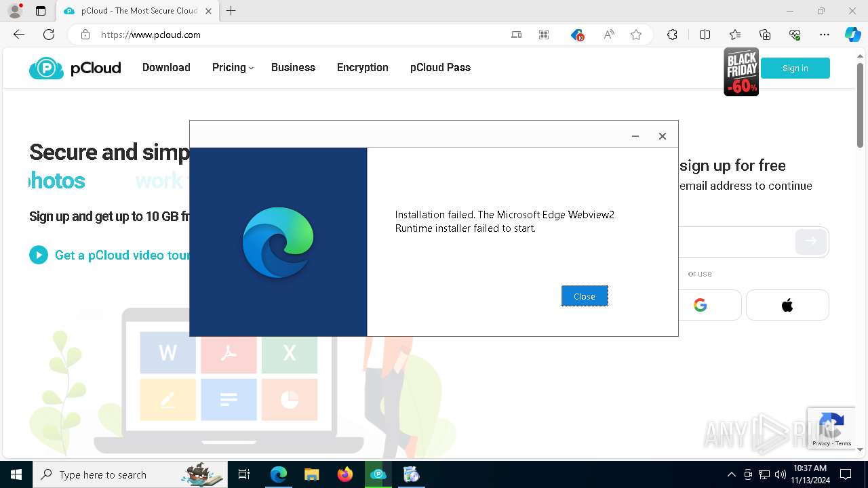
Task: Open the Download menu item
Action: (x=166, y=67)
